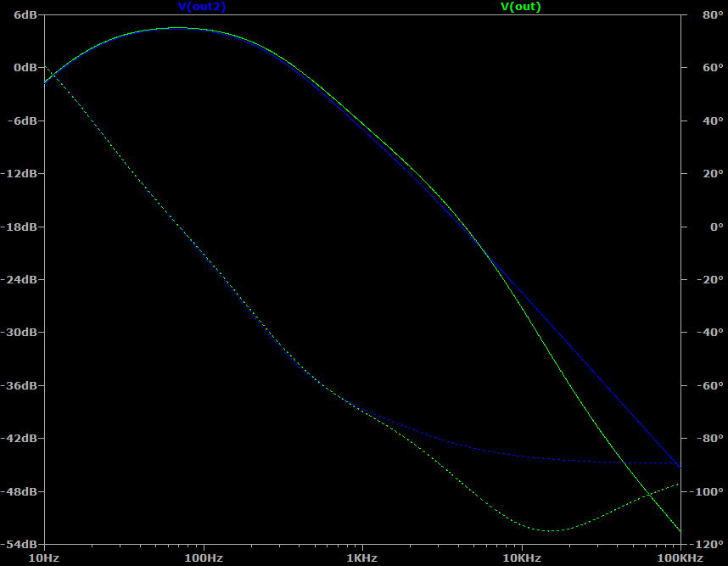Click the 80° phase axis label

[x=701, y=14]
